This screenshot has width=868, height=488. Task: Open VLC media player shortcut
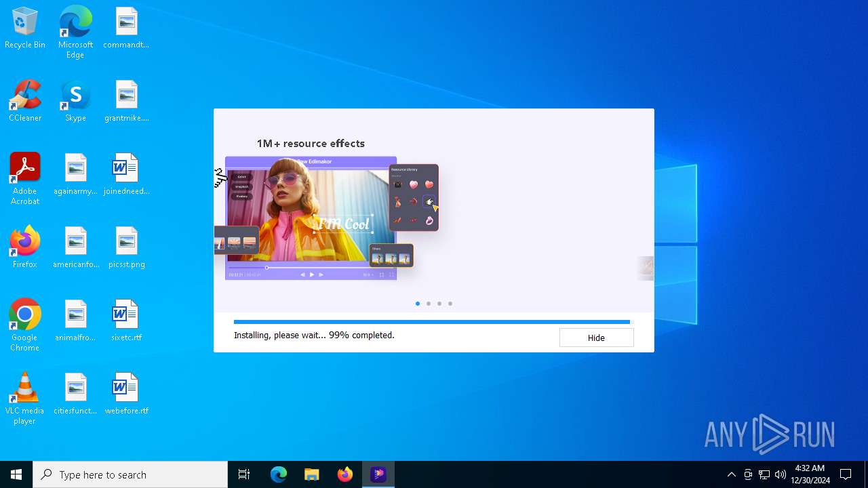coord(25,399)
